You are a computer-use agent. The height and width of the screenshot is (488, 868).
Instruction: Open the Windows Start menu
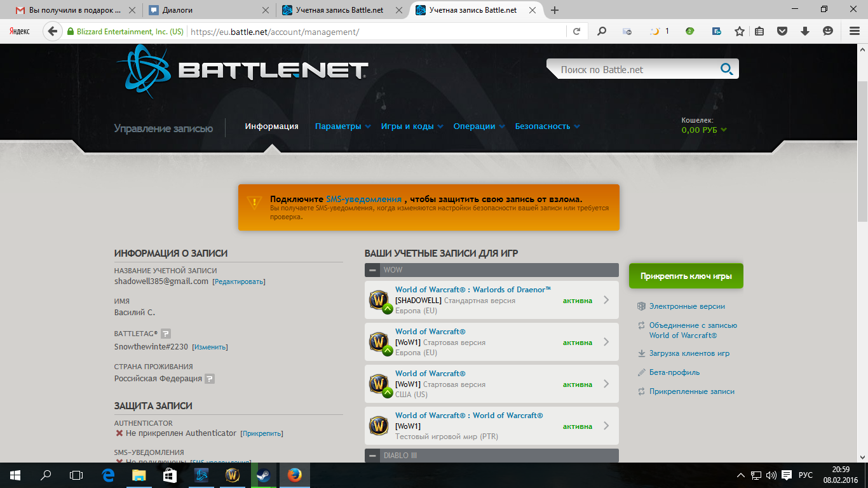(x=15, y=475)
